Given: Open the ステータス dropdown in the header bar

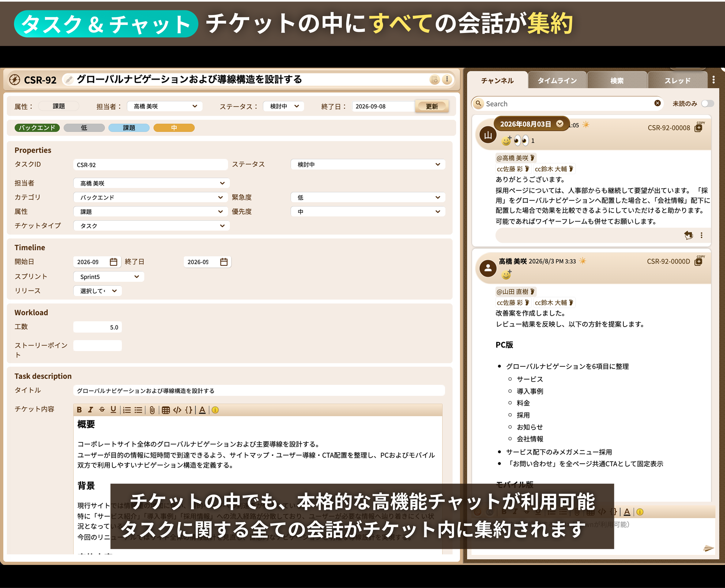Looking at the screenshot, I should [x=283, y=106].
